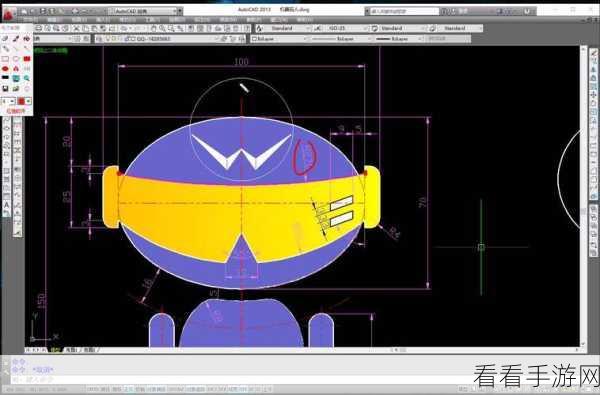Click the Dimension Style icon
The width and height of the screenshot is (600, 395).
318,28
